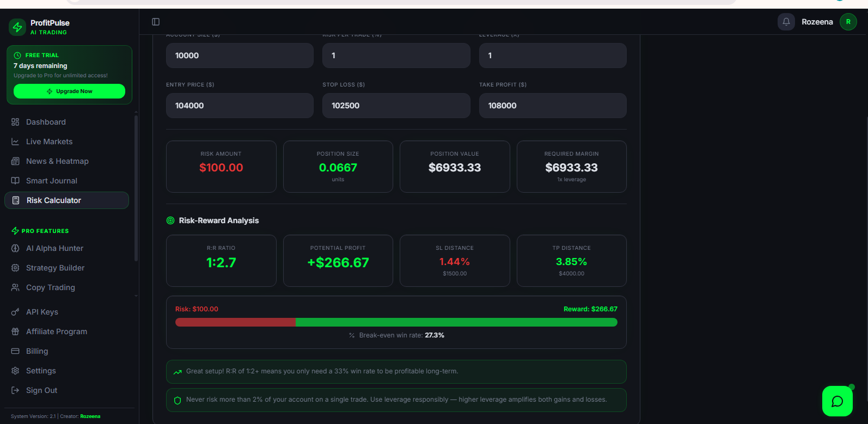Click the Risk Amount $100.00 value
Viewport: 868px width, 424px height.
click(221, 168)
